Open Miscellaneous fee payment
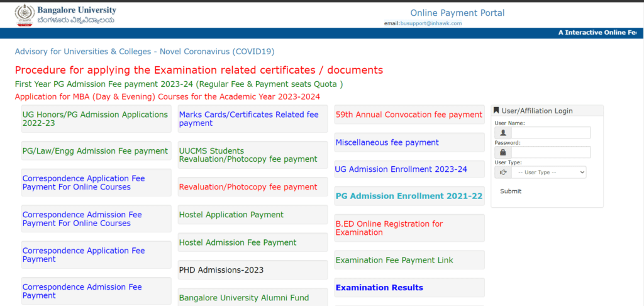Image resolution: width=644 pixels, height=306 pixels. pos(387,142)
